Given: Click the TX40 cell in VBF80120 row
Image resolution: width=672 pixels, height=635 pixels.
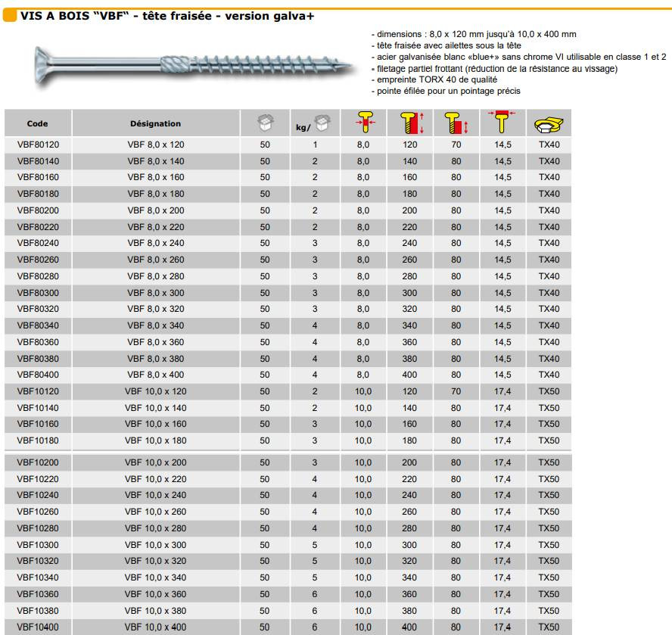Looking at the screenshot, I should click(549, 145).
